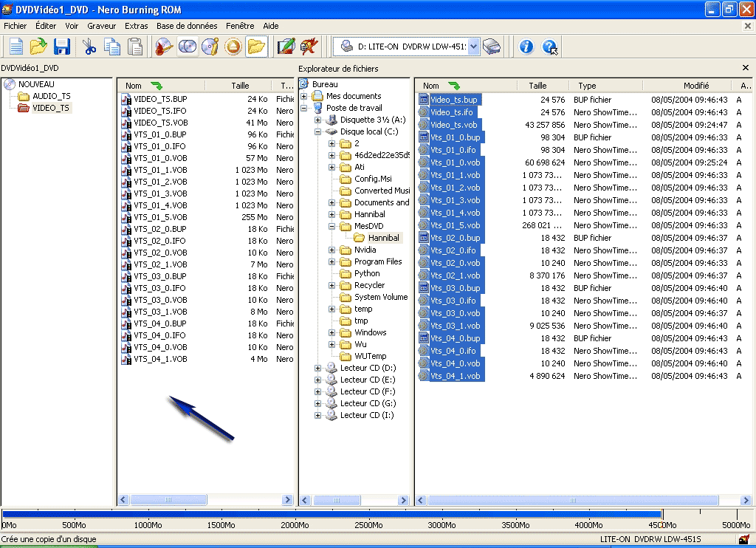Click the copy disc (two discs) icon
This screenshot has width=756, height=548.
tap(187, 47)
